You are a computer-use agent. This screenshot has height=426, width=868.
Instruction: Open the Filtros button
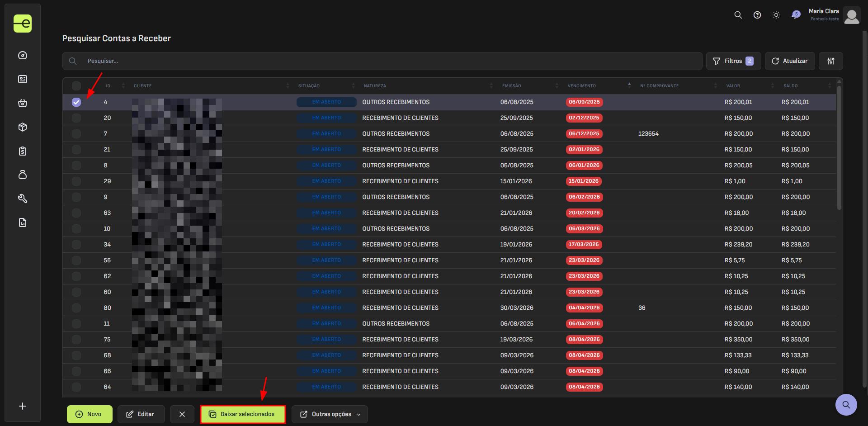pyautogui.click(x=733, y=61)
